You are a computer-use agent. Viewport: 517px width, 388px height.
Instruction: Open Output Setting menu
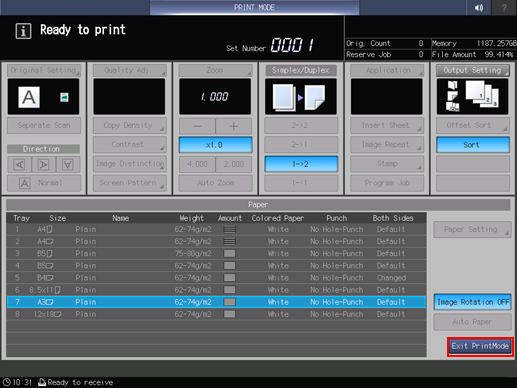(473, 70)
